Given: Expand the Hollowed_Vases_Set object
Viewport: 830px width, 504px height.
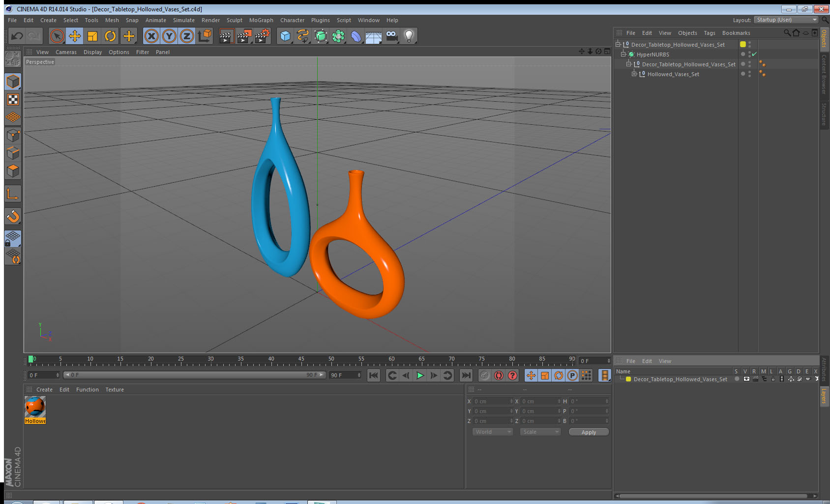Looking at the screenshot, I should click(x=634, y=74).
